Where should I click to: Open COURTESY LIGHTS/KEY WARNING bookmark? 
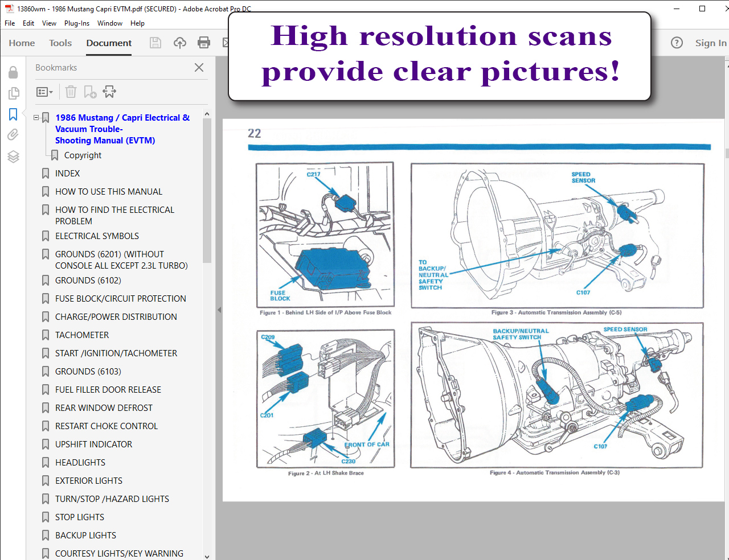click(x=119, y=554)
